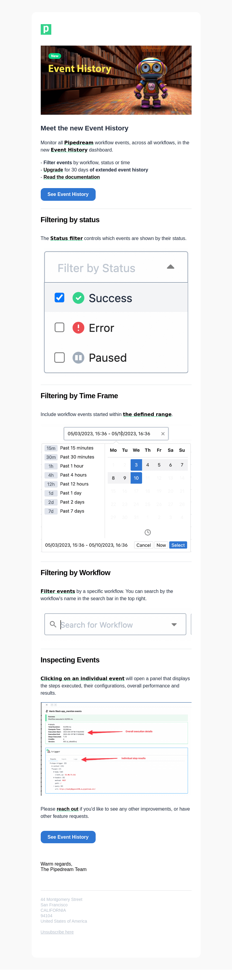Clear the date range with the X icon

point(163,434)
